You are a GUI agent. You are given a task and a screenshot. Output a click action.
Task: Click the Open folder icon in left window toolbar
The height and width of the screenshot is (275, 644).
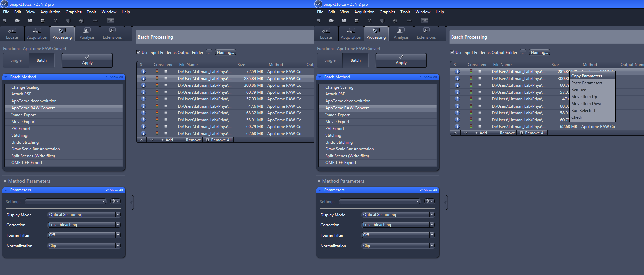tap(17, 21)
